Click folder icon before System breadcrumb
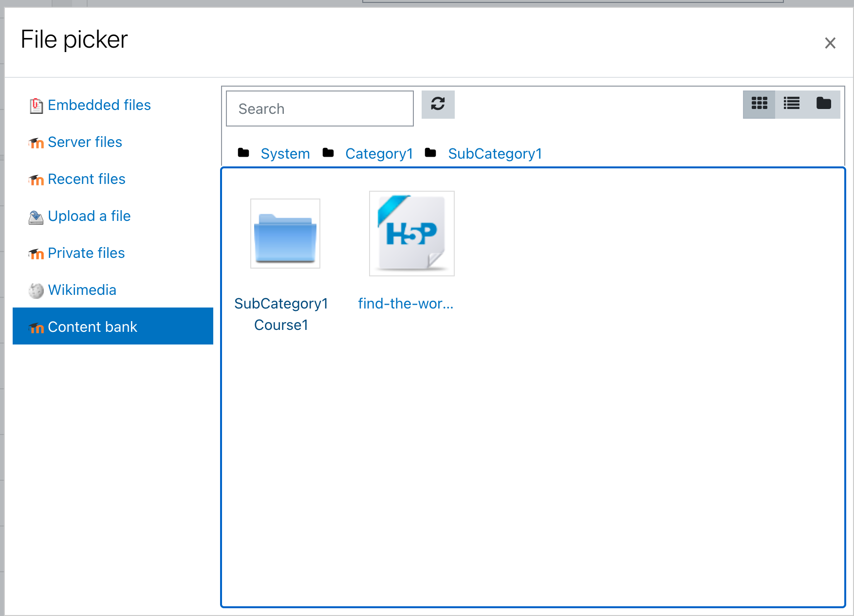The image size is (854, 616). pos(243,153)
